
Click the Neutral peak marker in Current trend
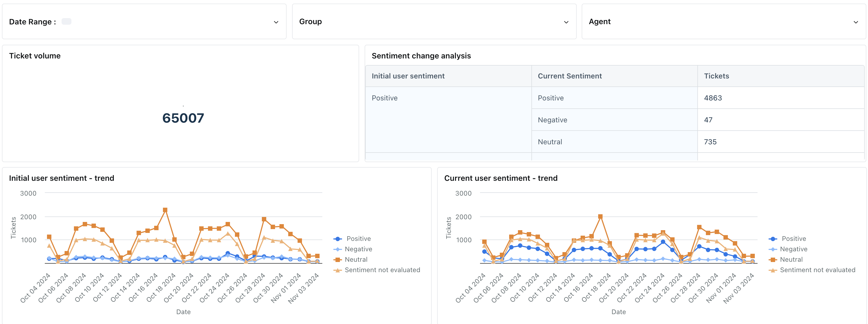coord(600,217)
